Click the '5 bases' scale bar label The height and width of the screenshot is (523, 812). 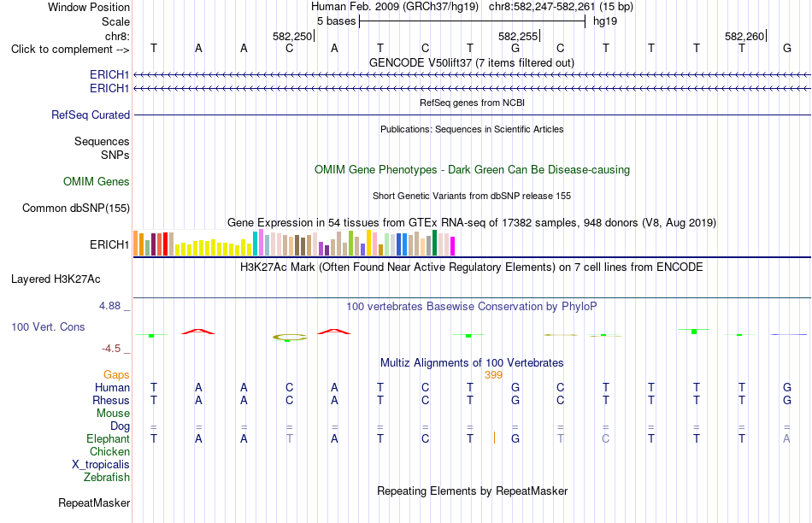336,21
